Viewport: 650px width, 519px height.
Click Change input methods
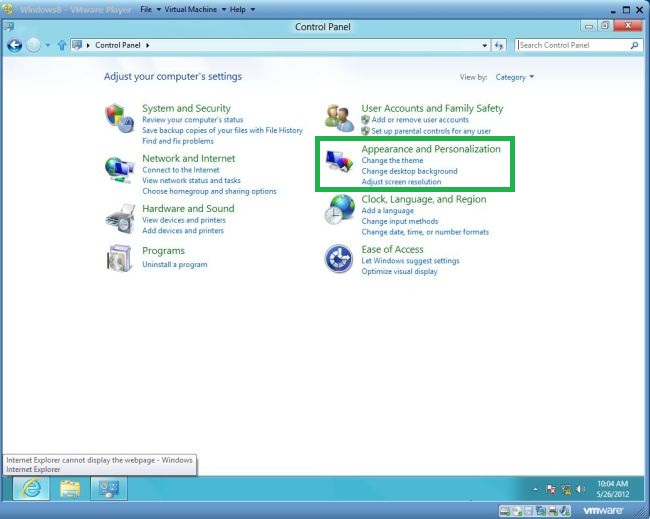coord(400,221)
